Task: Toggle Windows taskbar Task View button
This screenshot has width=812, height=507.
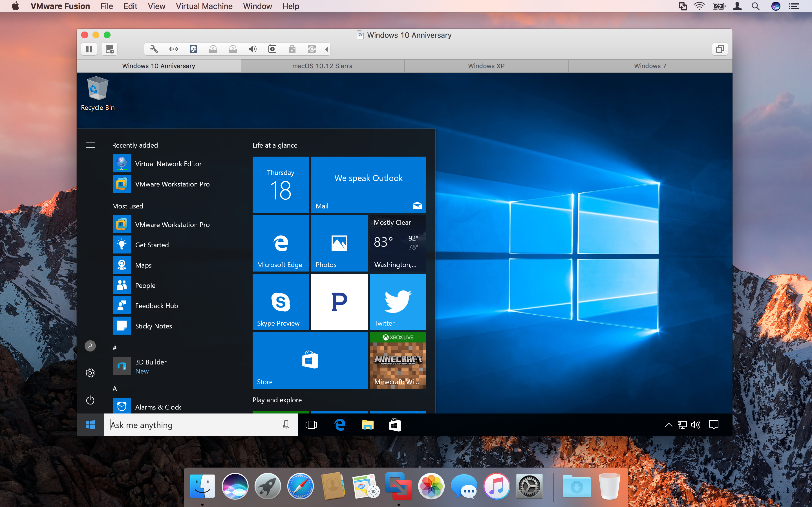Action: coord(311,425)
